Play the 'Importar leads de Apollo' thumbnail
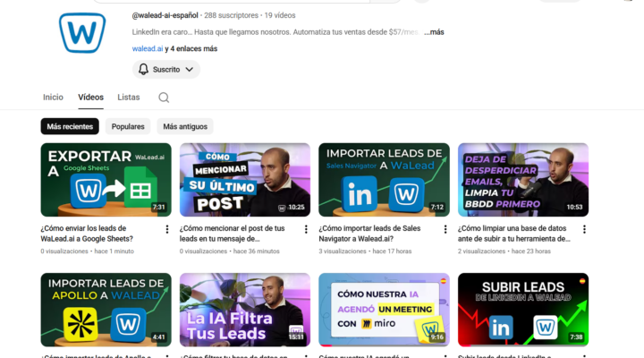 tap(106, 310)
